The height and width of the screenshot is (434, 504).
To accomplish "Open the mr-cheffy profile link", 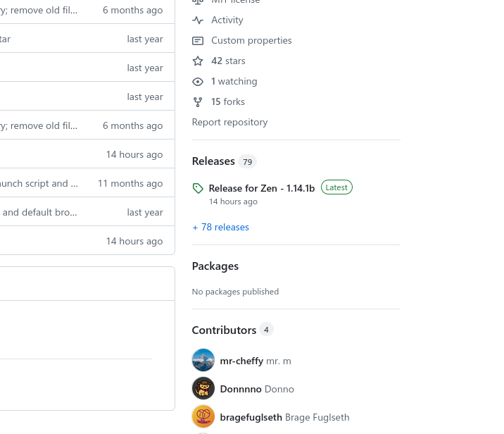I will 241,361.
